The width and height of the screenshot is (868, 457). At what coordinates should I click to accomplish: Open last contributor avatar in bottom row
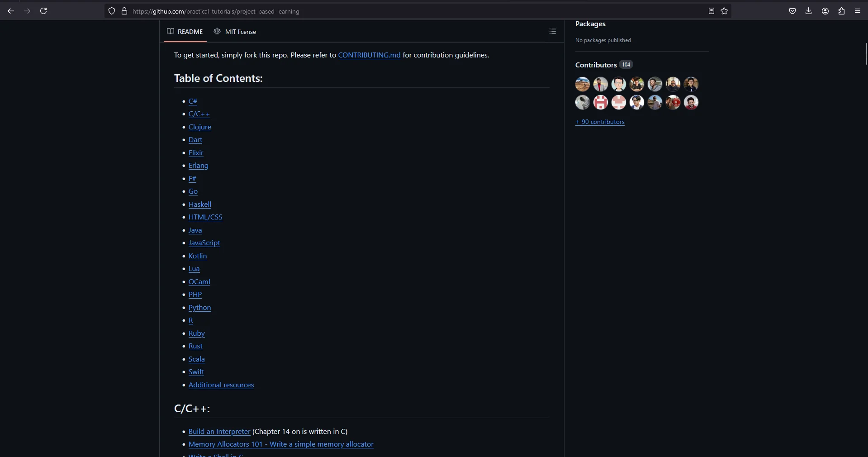(691, 102)
